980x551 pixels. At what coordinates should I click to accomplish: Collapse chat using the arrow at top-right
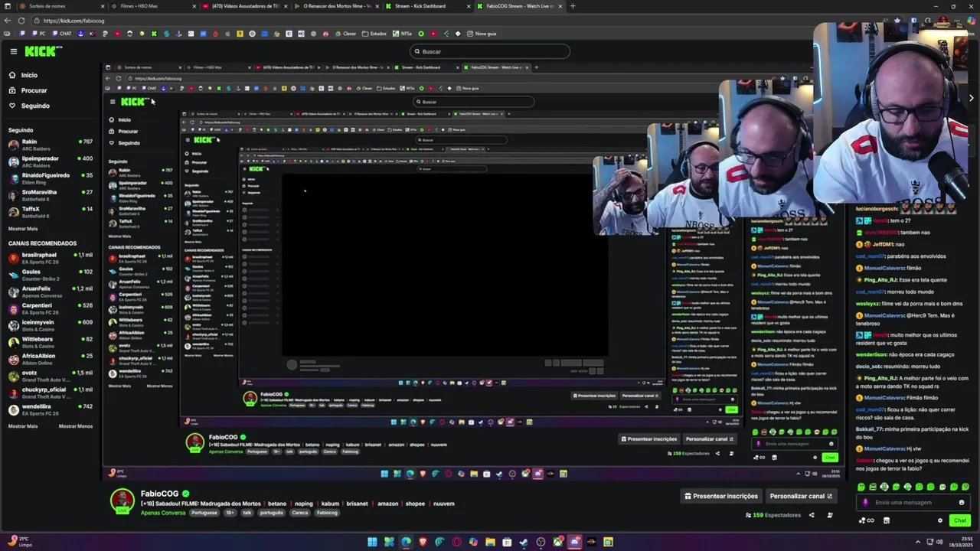(971, 98)
